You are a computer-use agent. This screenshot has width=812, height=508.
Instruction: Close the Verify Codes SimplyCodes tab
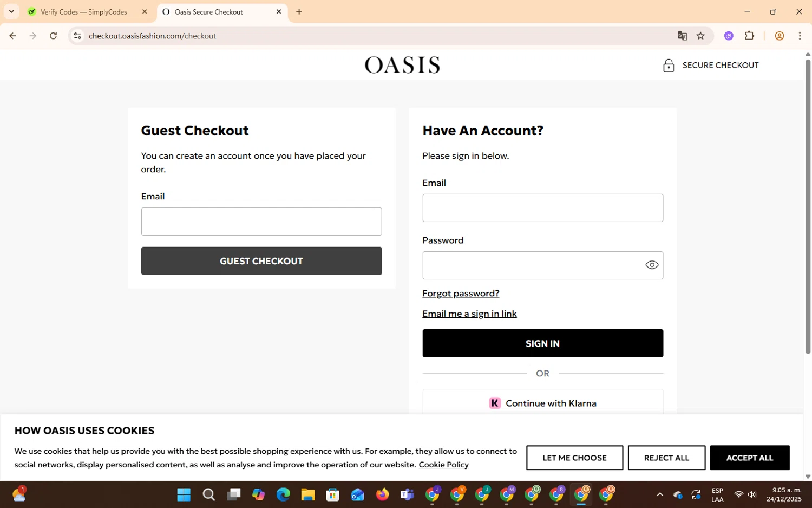point(145,11)
